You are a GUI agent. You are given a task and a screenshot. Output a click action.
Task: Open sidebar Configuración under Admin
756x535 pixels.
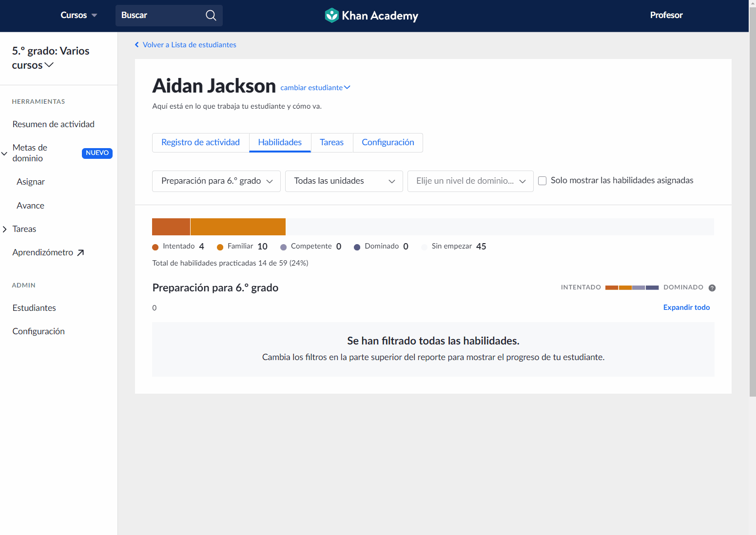point(39,331)
